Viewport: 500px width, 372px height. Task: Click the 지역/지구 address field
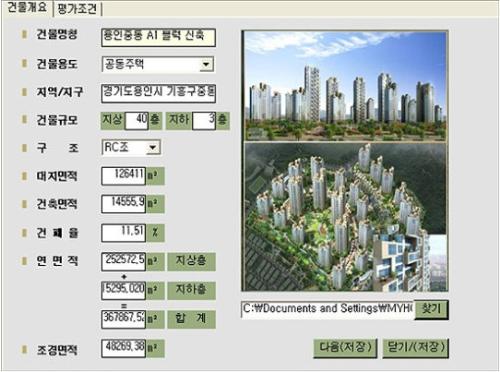pos(158,93)
